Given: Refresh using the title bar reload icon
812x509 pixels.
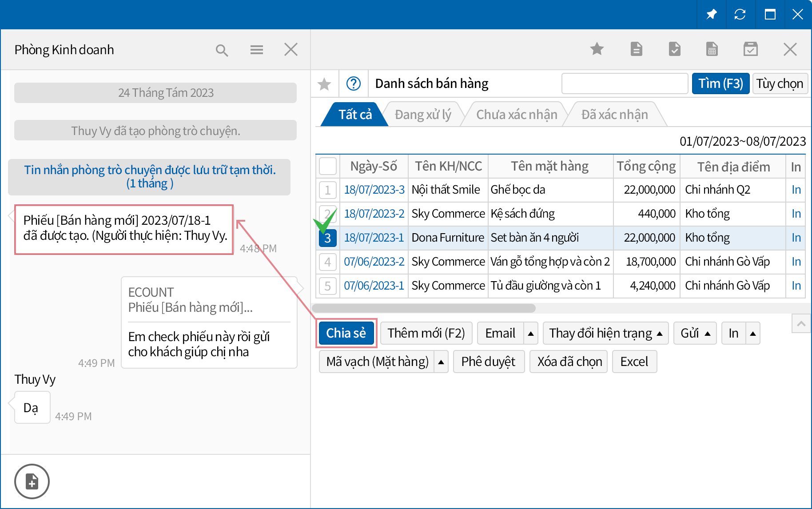Looking at the screenshot, I should [740, 15].
